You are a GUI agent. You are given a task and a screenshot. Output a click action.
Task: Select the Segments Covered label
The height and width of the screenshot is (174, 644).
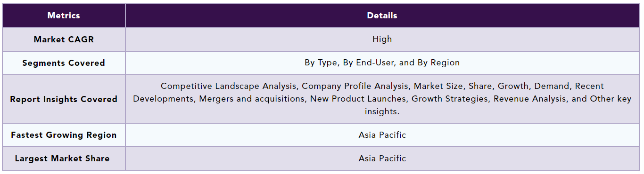point(64,63)
